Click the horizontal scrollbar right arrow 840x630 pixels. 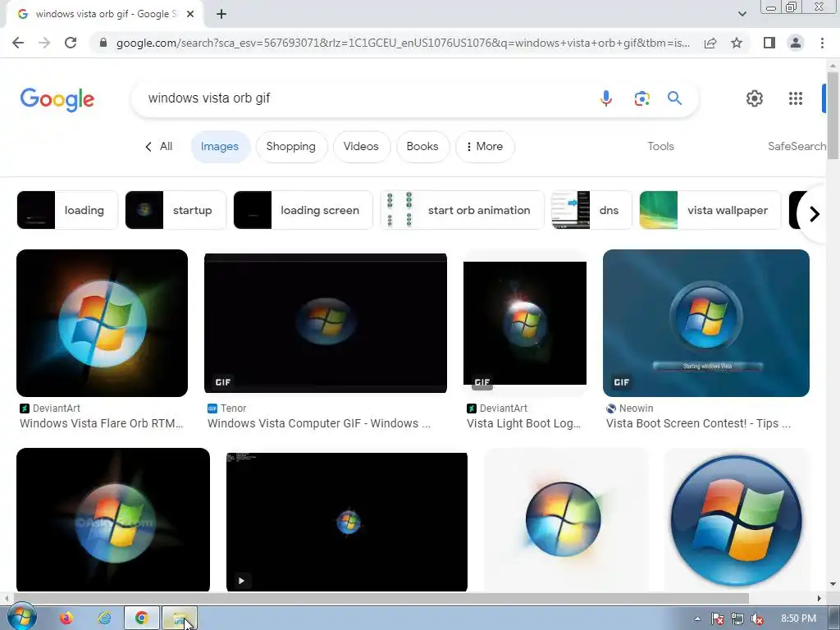point(819,598)
